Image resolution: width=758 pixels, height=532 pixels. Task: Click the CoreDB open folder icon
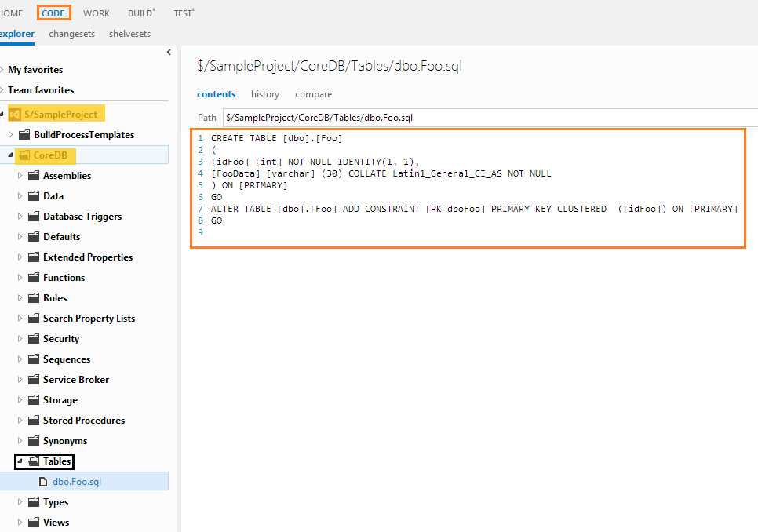tap(24, 155)
